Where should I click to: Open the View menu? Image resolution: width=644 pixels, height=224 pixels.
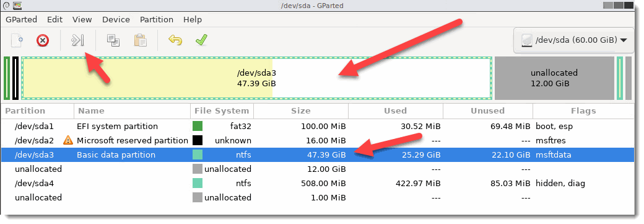pyautogui.click(x=82, y=19)
